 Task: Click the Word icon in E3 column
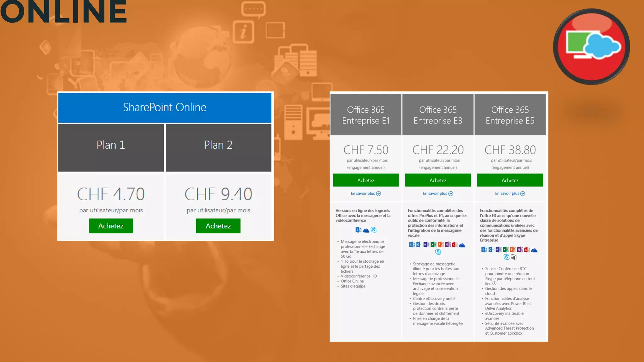(x=426, y=245)
